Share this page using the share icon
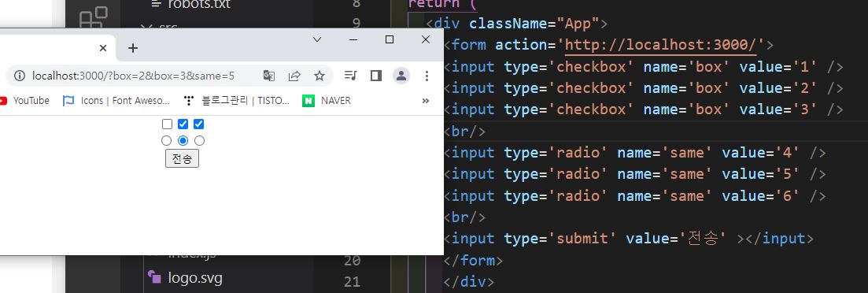The image size is (868, 293). tap(294, 76)
